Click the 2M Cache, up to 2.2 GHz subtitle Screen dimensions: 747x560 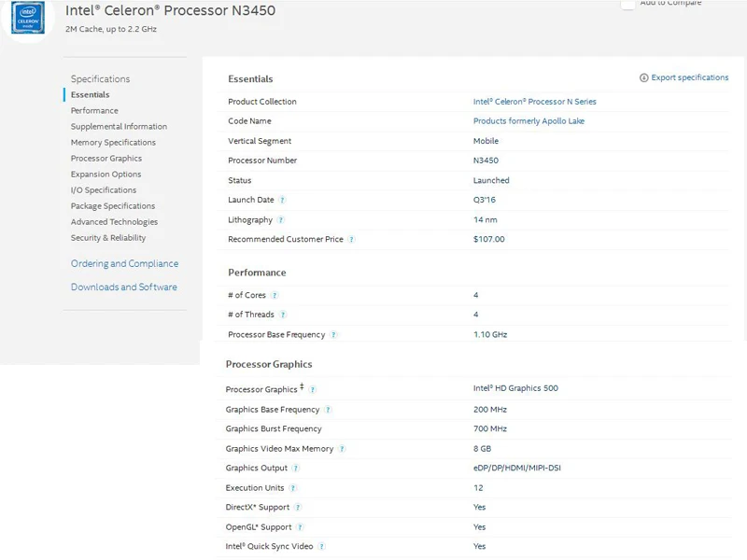pos(111,29)
